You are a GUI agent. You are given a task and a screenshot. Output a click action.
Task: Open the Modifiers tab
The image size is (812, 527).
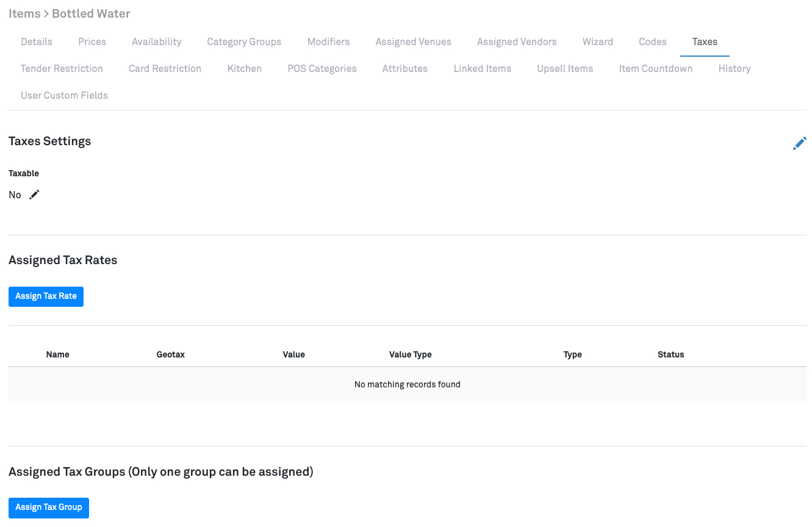[328, 42]
